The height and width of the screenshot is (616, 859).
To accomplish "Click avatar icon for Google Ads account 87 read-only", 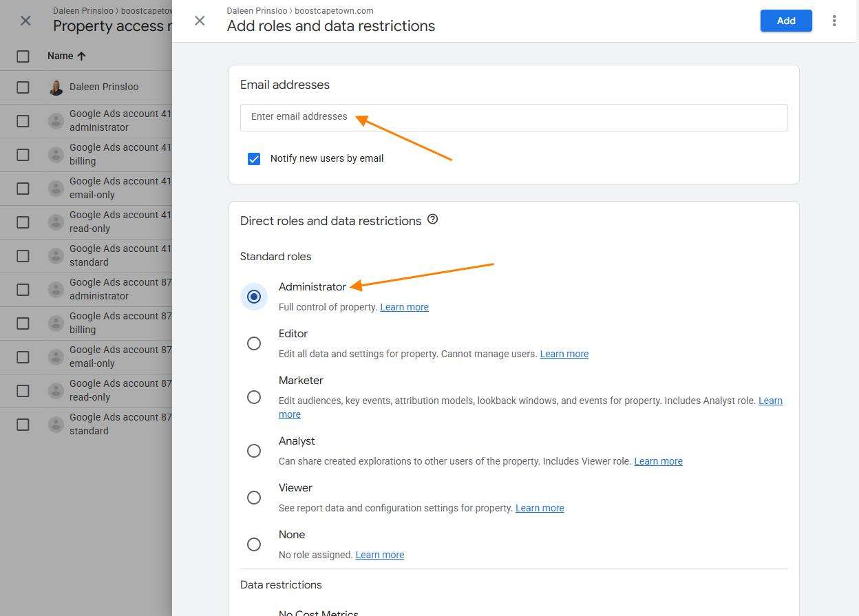I will [56, 391].
